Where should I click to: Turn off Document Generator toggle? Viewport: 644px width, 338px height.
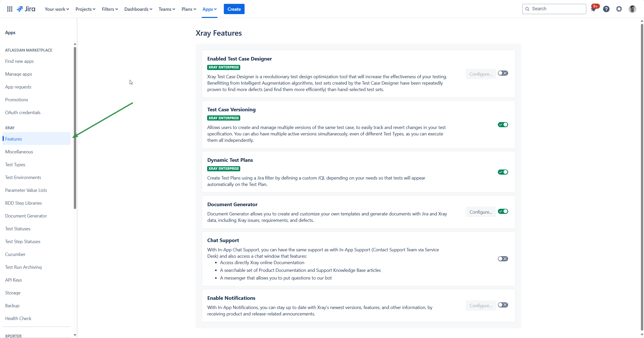503,211
